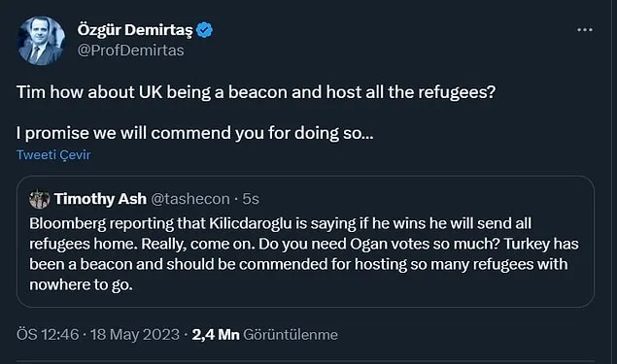
Task: Click the quoted tweet's Bloomberg reporting line
Action: pyautogui.click(x=280, y=223)
